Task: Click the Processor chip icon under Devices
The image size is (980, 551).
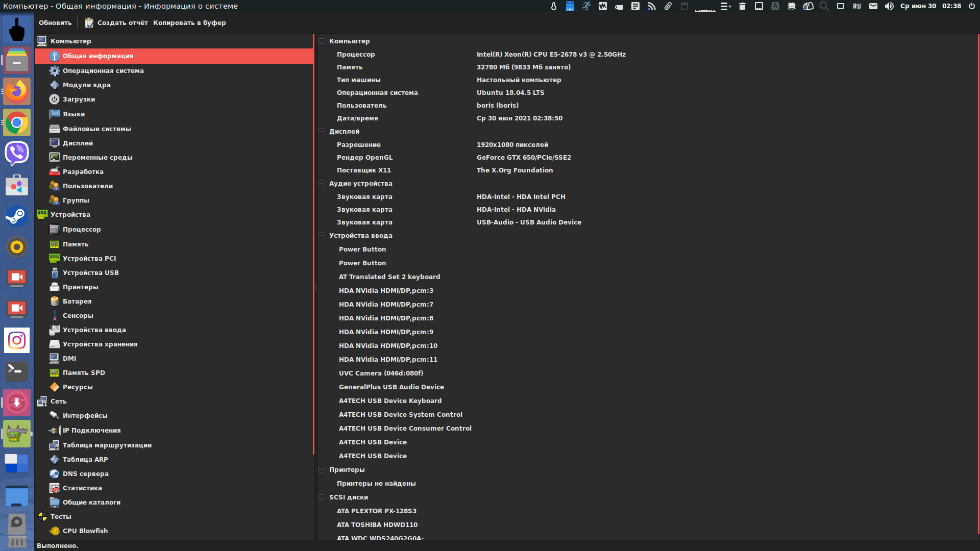Action: [x=55, y=230]
